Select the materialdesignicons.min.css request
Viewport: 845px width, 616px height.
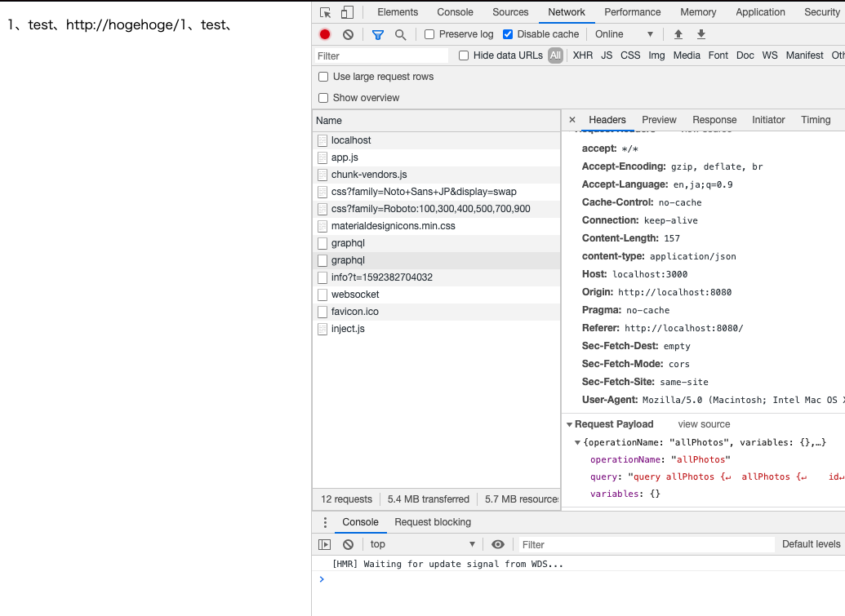[x=436, y=226]
